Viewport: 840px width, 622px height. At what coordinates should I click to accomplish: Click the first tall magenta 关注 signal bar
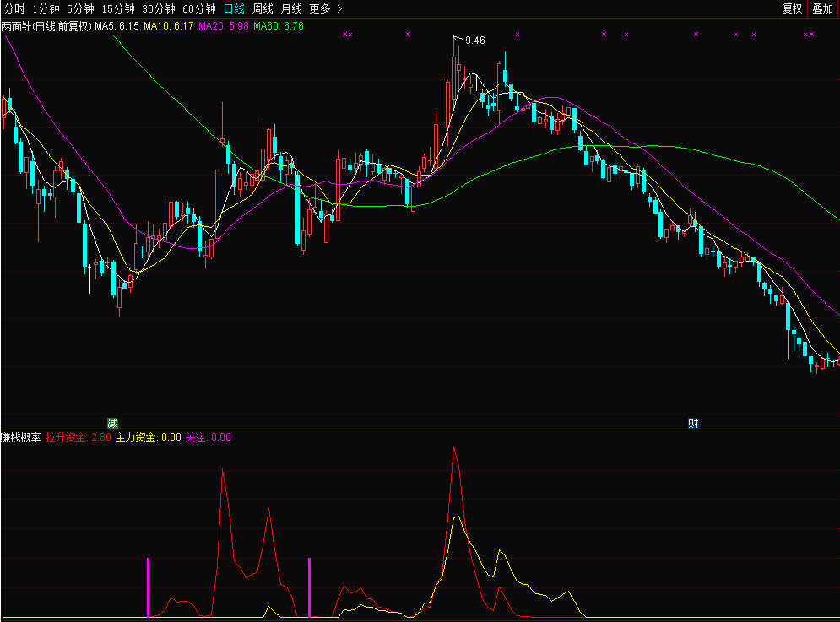click(x=149, y=587)
